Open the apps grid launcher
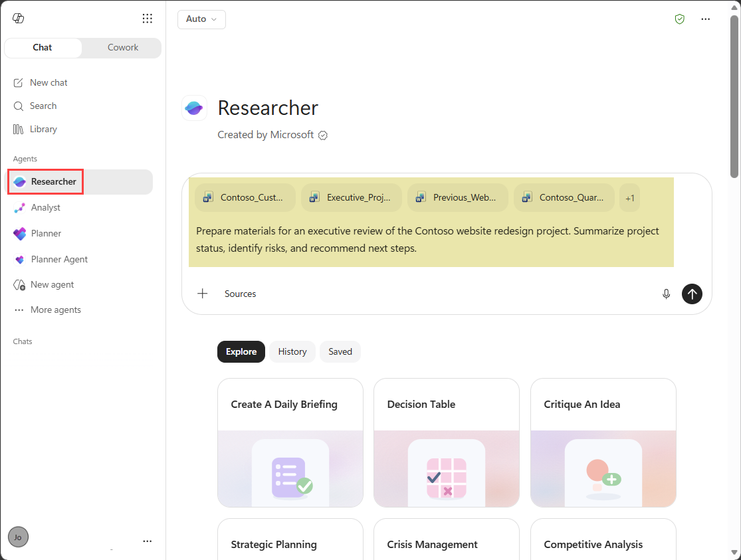Screen dimensions: 741x560 click(148, 19)
